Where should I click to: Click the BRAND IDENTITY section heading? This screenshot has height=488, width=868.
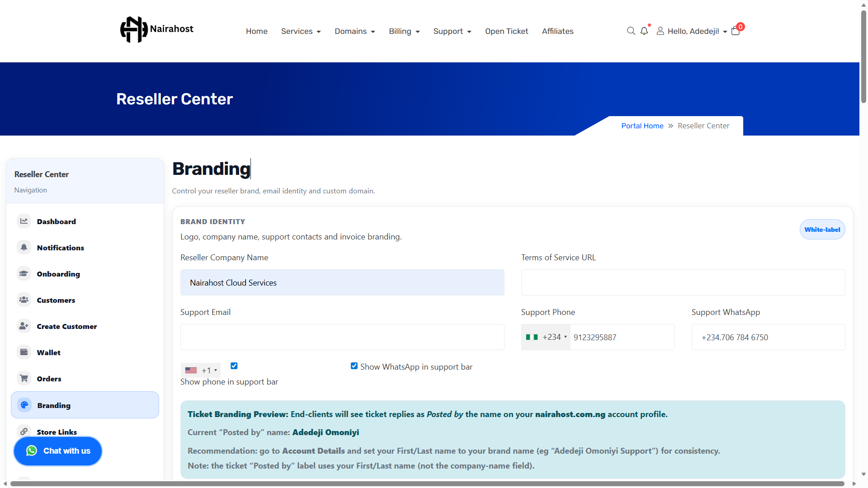click(x=212, y=222)
